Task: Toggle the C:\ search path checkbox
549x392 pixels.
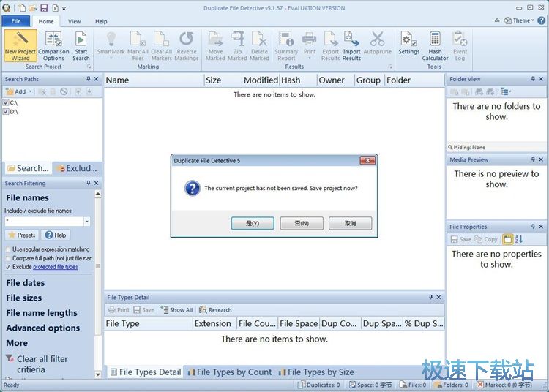Action: (x=6, y=102)
